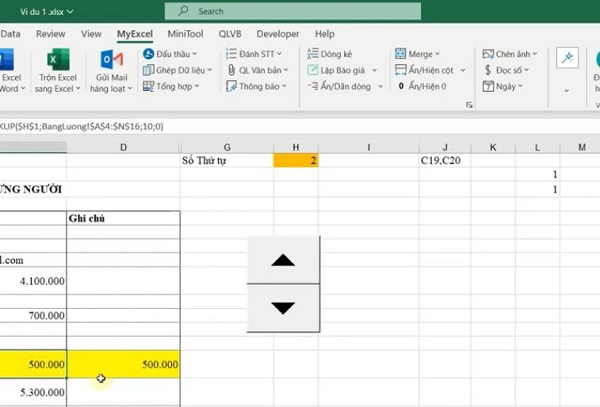Image resolution: width=600 pixels, height=407 pixels.
Task: Open the Data ribbon tab
Action: [x=10, y=34]
